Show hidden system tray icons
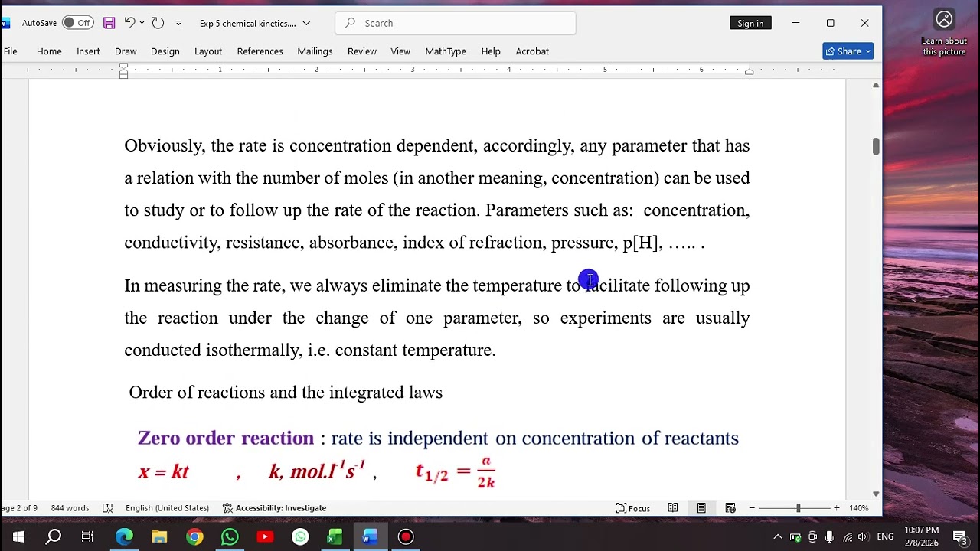The image size is (980, 551). pos(778,537)
